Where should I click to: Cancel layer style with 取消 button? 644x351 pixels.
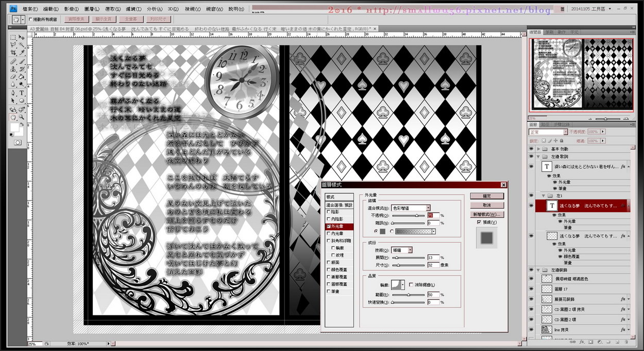click(x=487, y=205)
